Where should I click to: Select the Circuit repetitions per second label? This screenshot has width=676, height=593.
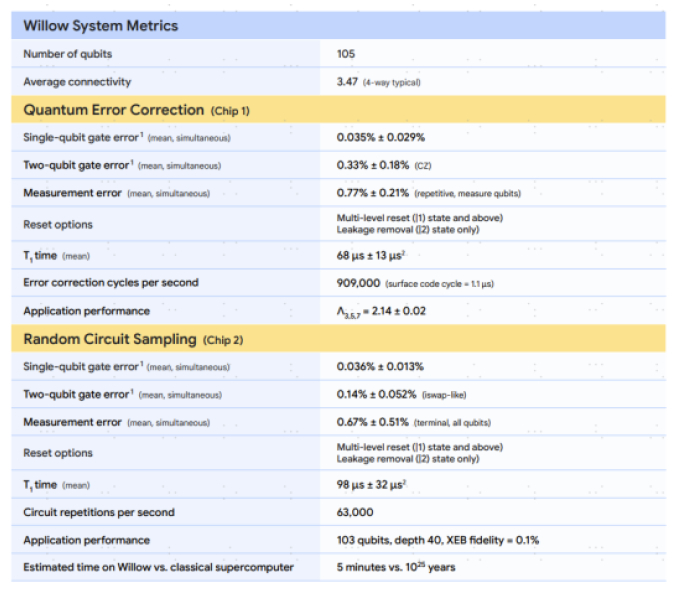pos(99,513)
